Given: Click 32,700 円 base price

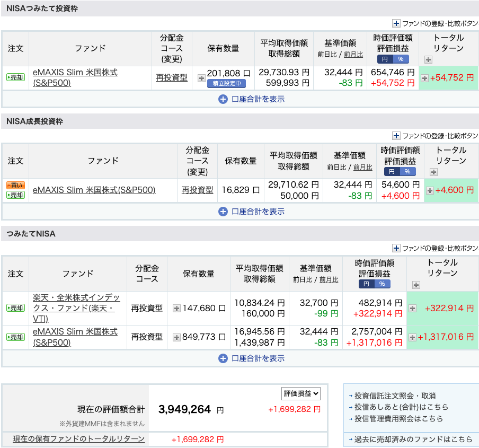Looking at the screenshot, I should click(319, 303).
